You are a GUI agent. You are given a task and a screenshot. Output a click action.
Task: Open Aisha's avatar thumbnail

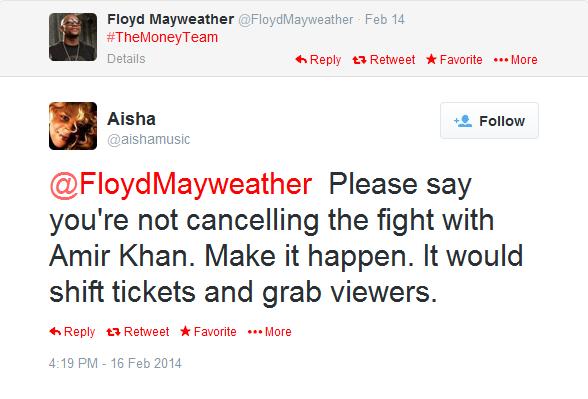click(x=73, y=126)
